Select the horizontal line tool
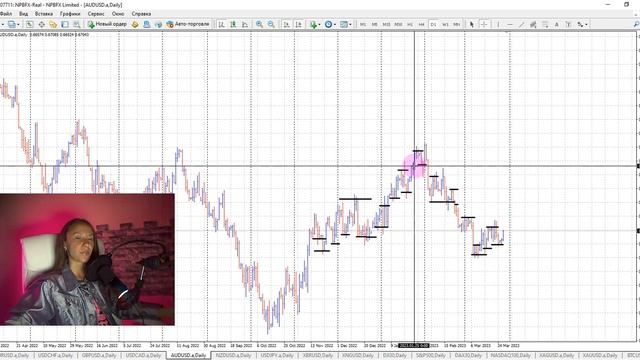Screen dimensions: 640x360 point(510,24)
